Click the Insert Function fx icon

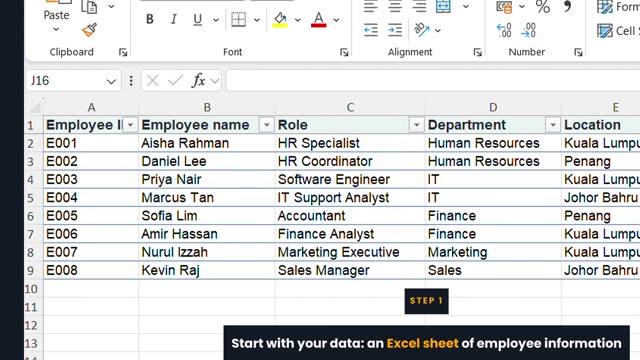click(199, 80)
